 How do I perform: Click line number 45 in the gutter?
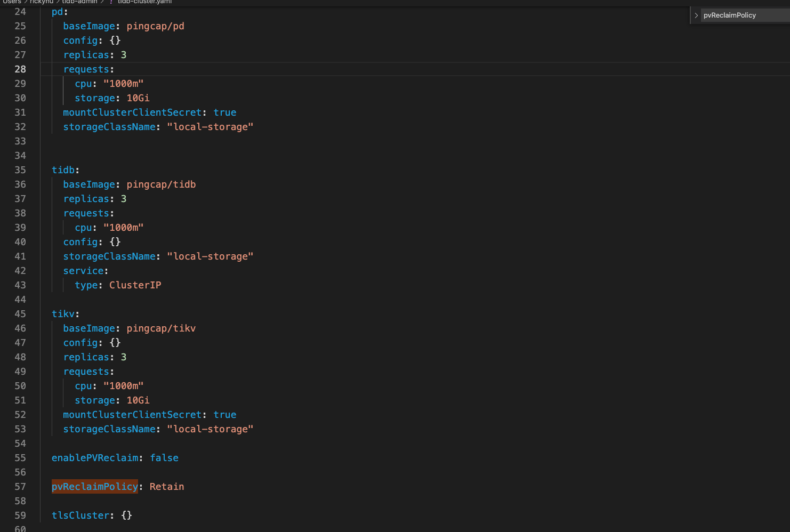click(20, 314)
